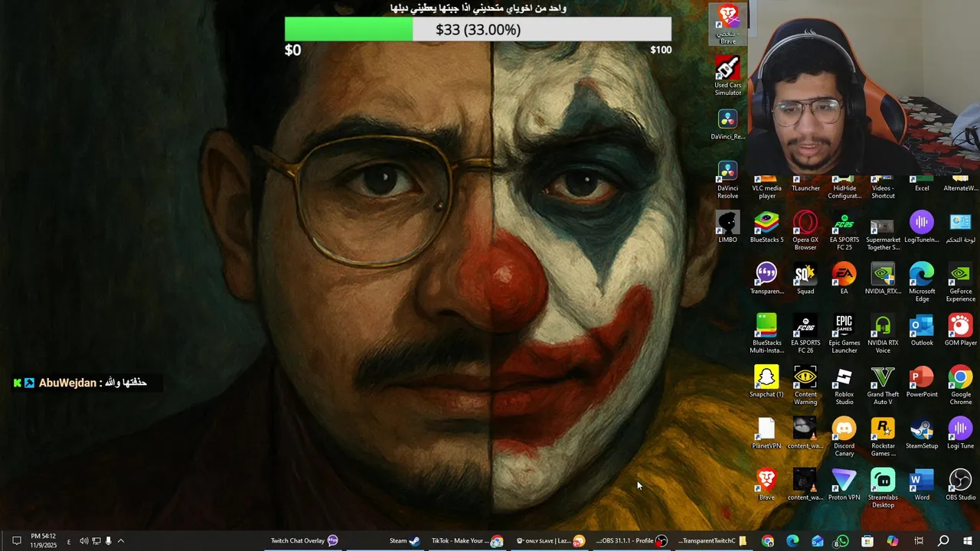
Task: Open the DaVinci Resolve desktop icon
Action: click(x=727, y=181)
